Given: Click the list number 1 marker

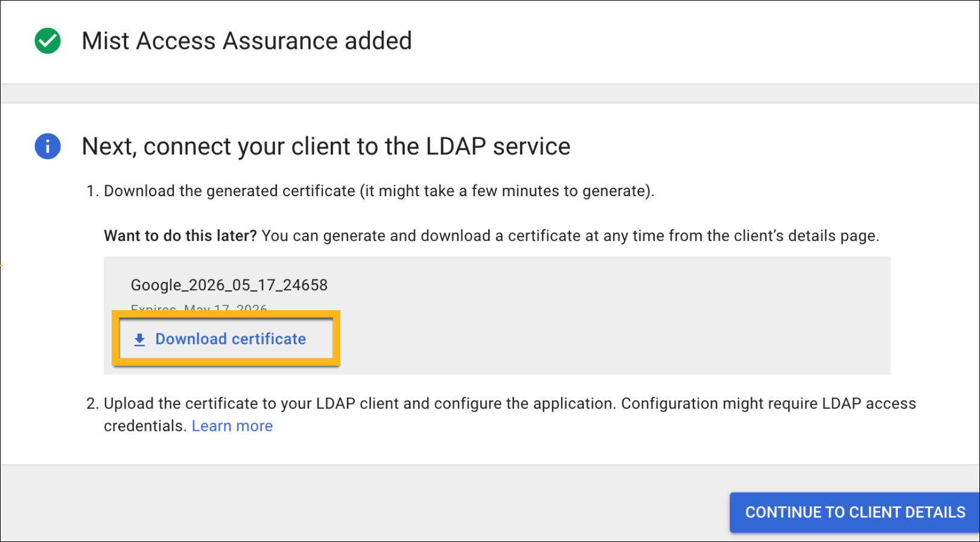Looking at the screenshot, I should [x=92, y=191].
